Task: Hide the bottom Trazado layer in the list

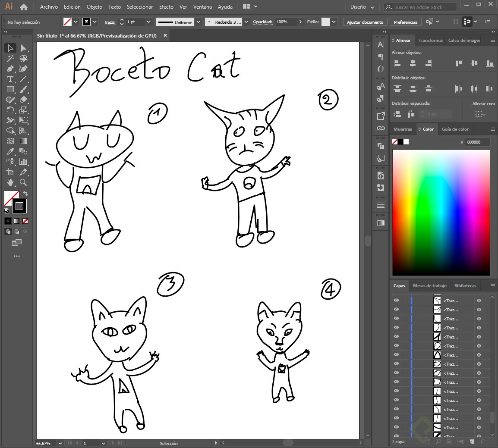Action: click(x=396, y=435)
